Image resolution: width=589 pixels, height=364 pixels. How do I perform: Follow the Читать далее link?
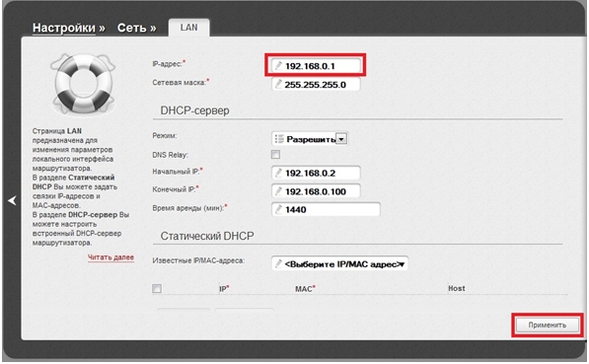pos(110,257)
